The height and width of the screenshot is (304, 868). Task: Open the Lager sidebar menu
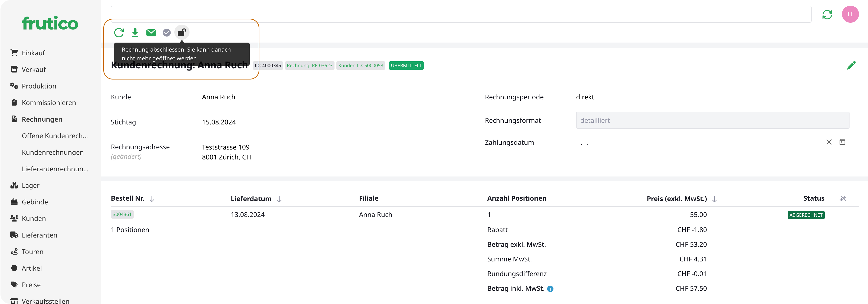pos(30,185)
